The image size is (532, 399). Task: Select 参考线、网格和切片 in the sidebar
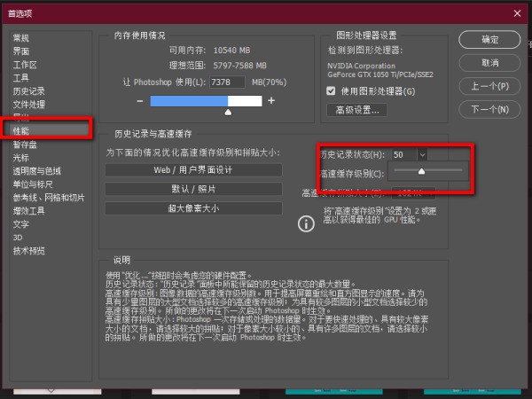coord(49,197)
